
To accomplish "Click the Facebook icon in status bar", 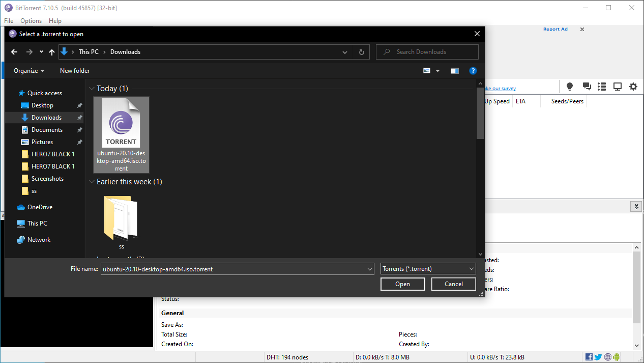I will (589, 357).
